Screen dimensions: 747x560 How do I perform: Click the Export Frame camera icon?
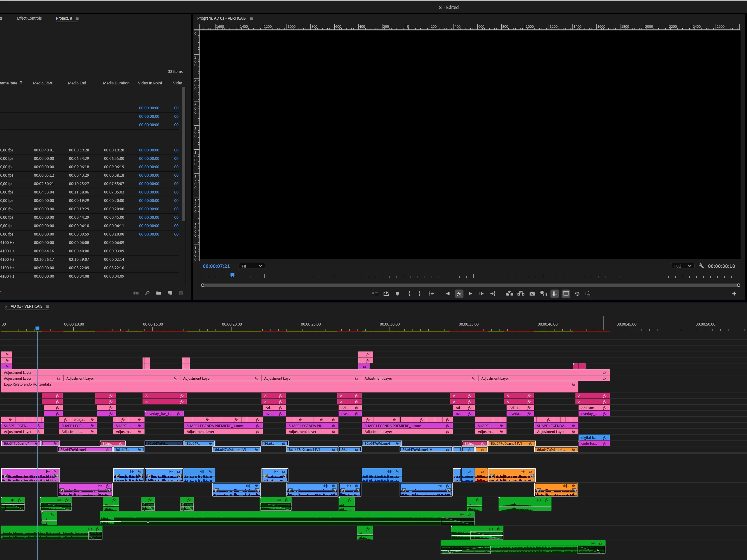point(532,294)
